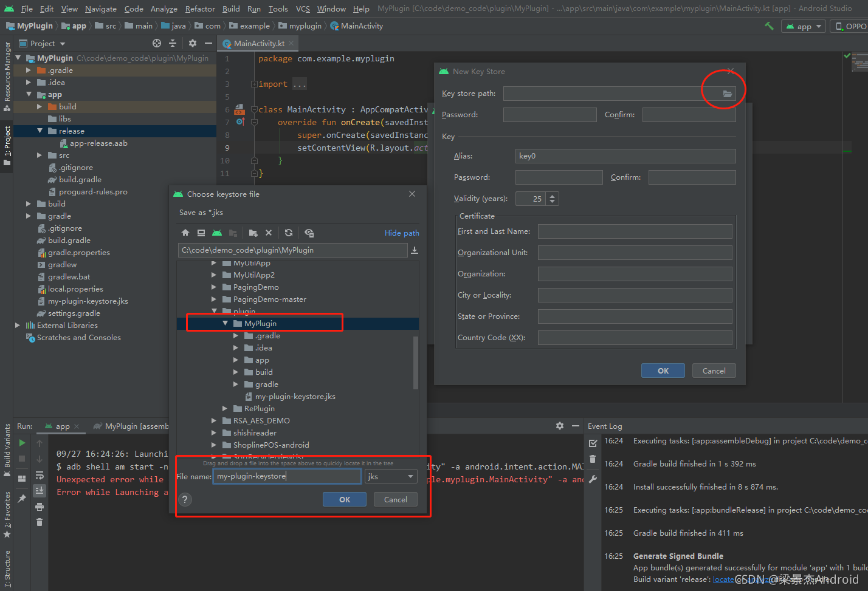868x591 pixels.
Task: Open the Navigate menu
Action: [100, 9]
